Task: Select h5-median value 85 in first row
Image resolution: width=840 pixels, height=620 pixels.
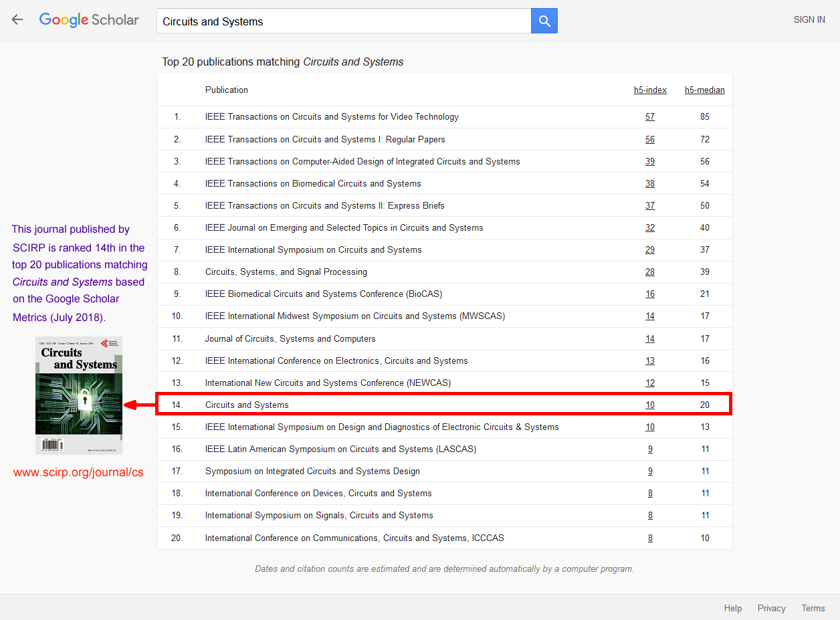Action: tap(705, 116)
